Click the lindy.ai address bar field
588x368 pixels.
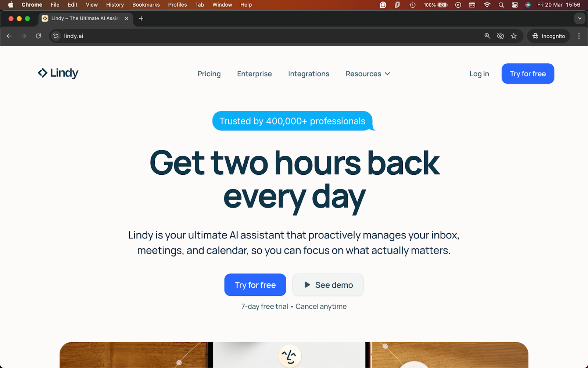tap(271, 36)
